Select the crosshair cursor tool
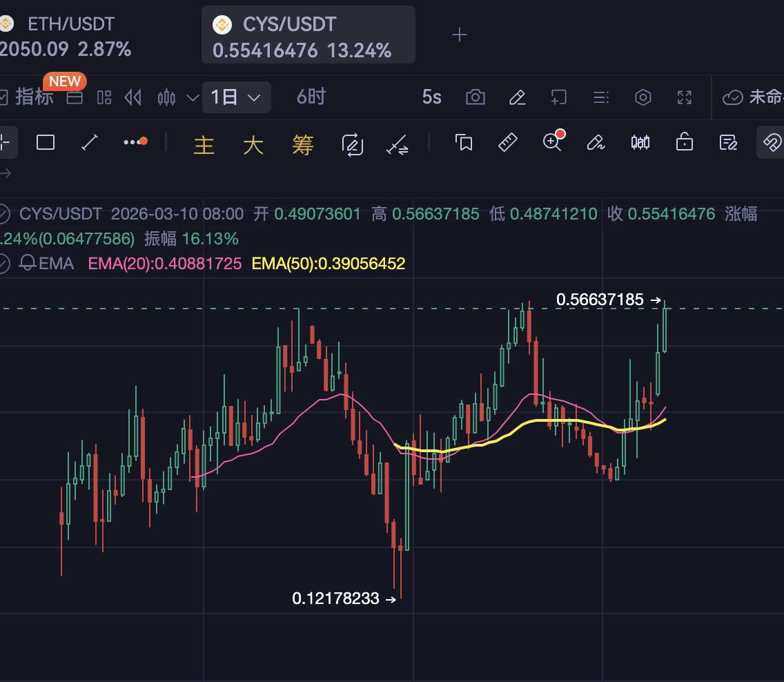This screenshot has width=784, height=682. (5, 142)
